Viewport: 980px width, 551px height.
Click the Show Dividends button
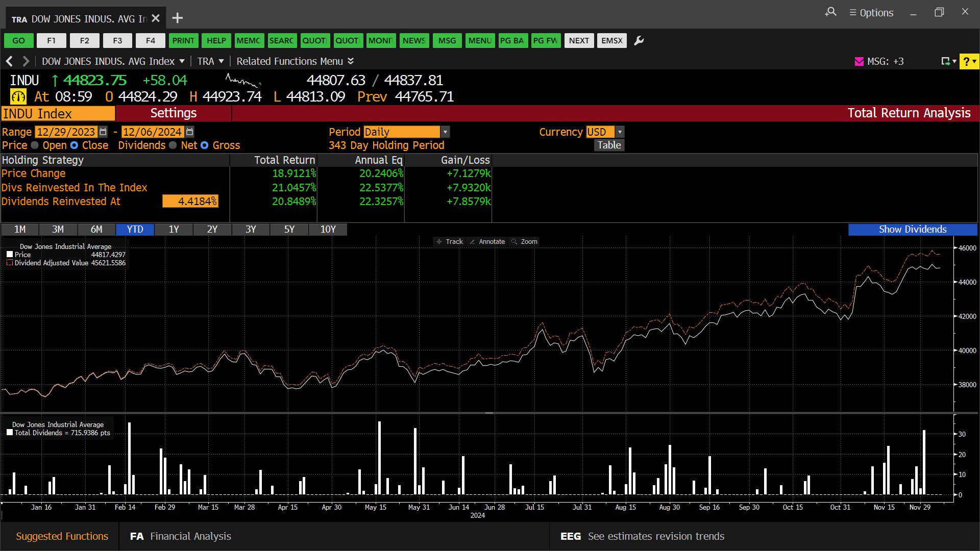coord(913,229)
